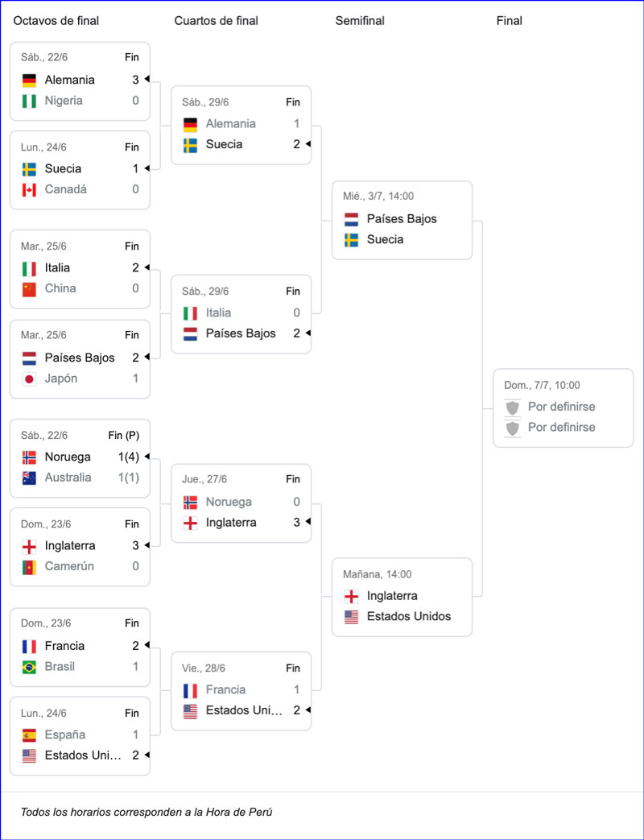Click Italia in the quarterfinal match

[218, 312]
